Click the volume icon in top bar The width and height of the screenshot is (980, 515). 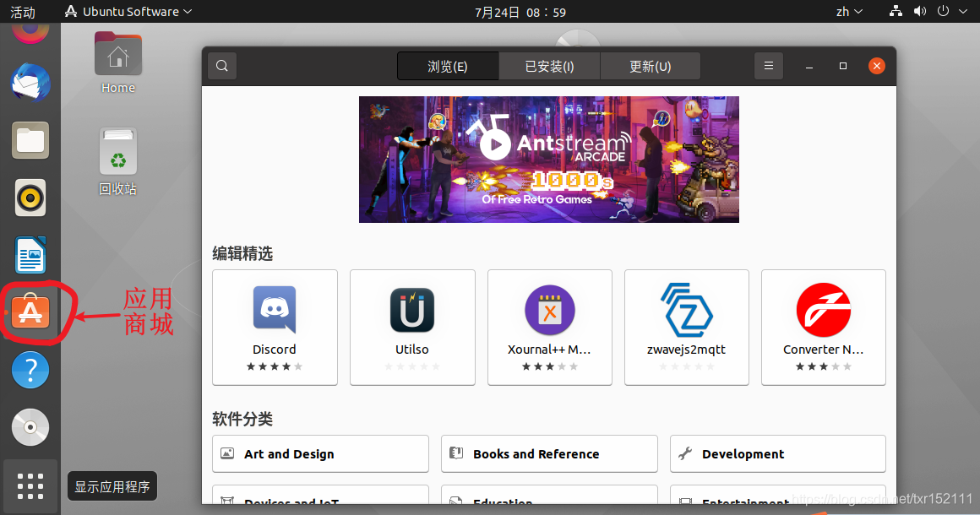click(919, 11)
